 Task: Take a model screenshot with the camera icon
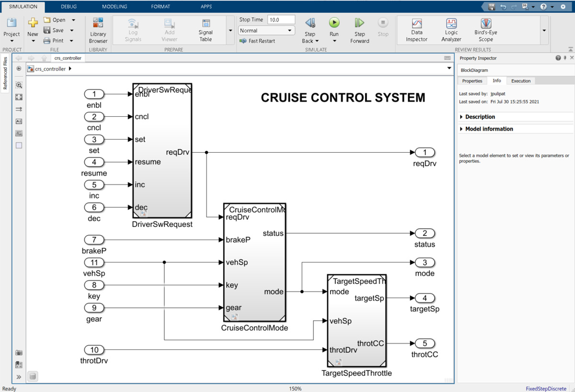[x=19, y=353]
